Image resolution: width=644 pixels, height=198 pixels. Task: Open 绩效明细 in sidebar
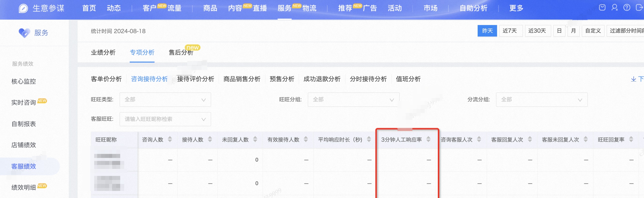24,187
